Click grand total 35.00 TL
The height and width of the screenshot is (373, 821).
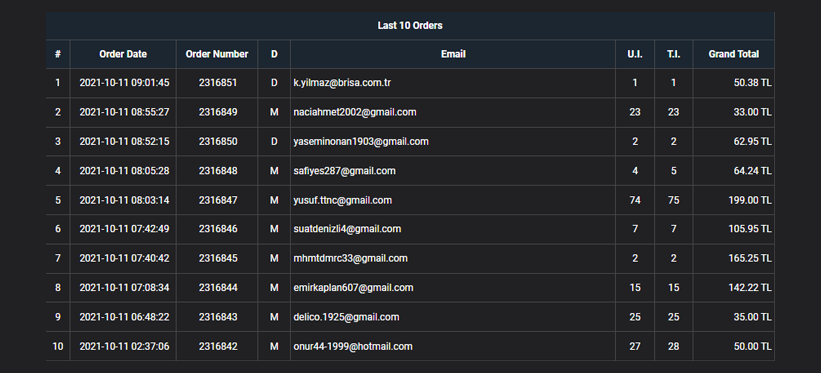752,317
